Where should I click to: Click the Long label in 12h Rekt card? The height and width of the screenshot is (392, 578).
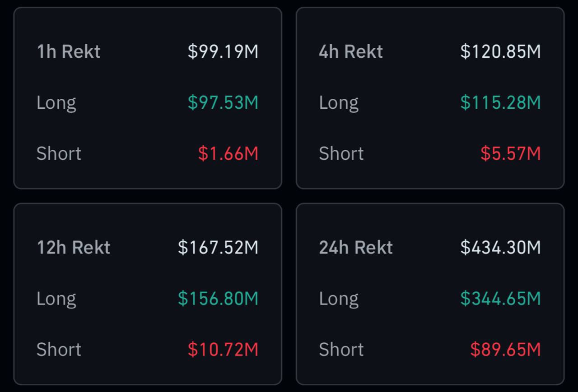[x=56, y=299]
